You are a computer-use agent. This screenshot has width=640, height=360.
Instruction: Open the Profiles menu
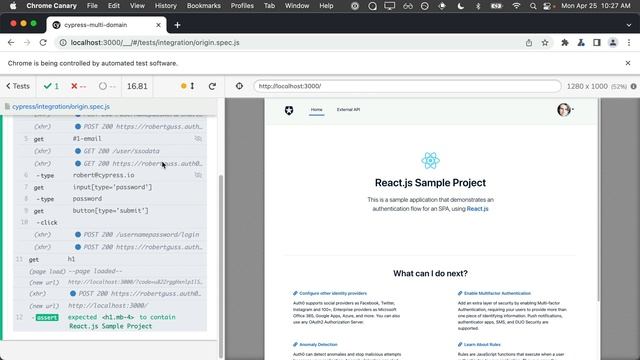click(x=242, y=6)
